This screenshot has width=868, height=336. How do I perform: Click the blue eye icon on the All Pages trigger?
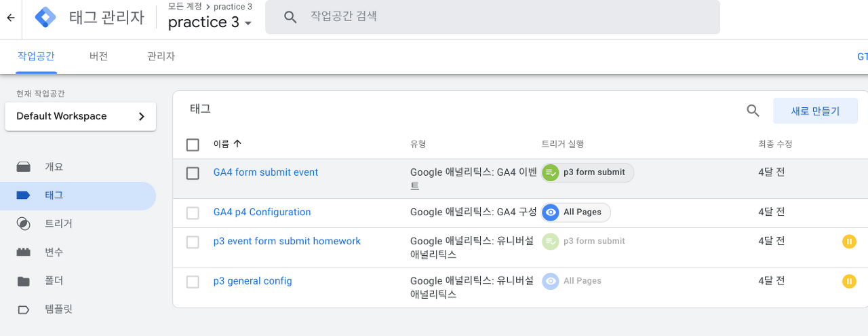[x=551, y=212]
